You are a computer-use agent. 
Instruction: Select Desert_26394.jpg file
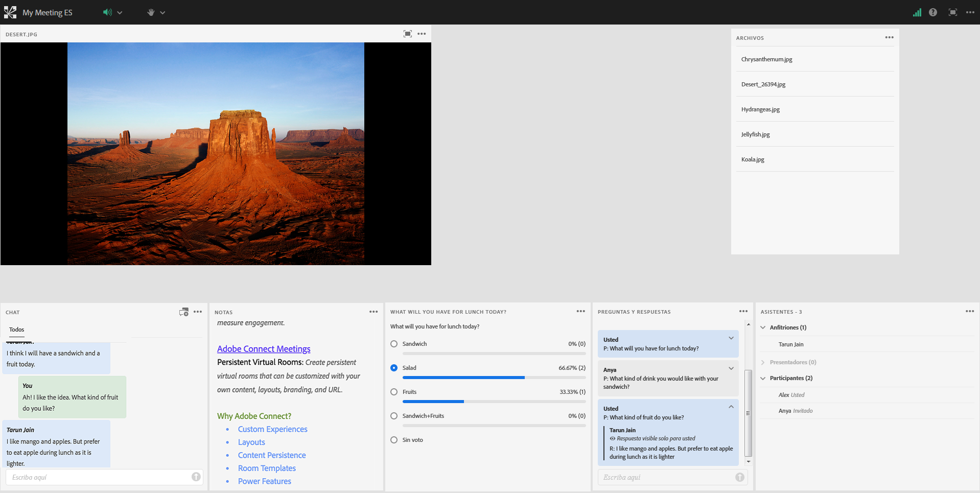815,84
